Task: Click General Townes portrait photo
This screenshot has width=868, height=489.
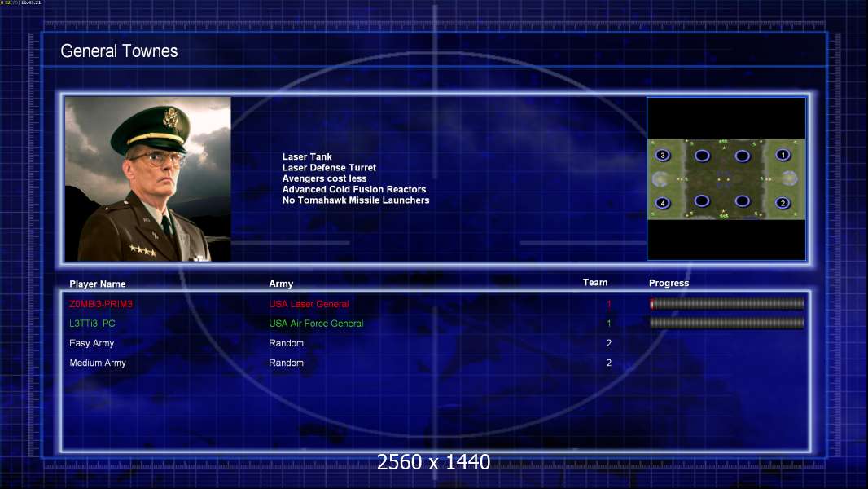Action: pyautogui.click(x=148, y=178)
